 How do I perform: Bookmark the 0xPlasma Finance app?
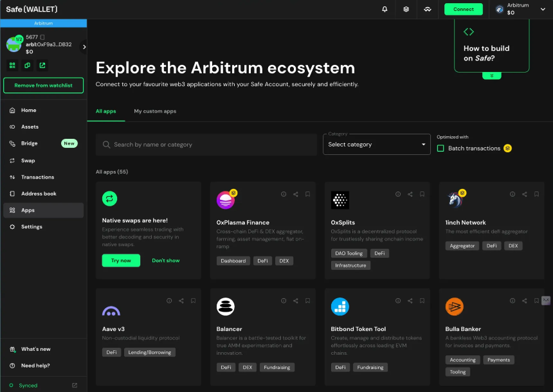[307, 194]
